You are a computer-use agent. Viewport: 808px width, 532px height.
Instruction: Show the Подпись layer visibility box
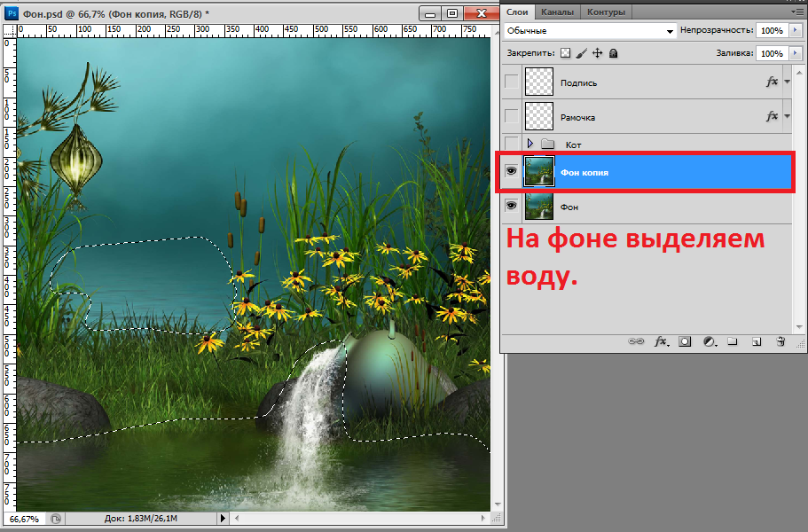point(511,82)
